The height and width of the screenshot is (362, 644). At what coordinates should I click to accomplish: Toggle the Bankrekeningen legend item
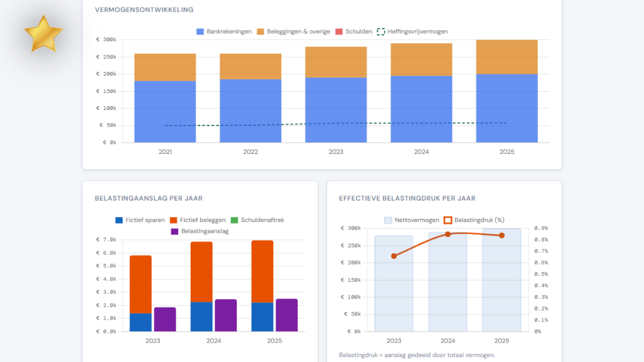(224, 32)
